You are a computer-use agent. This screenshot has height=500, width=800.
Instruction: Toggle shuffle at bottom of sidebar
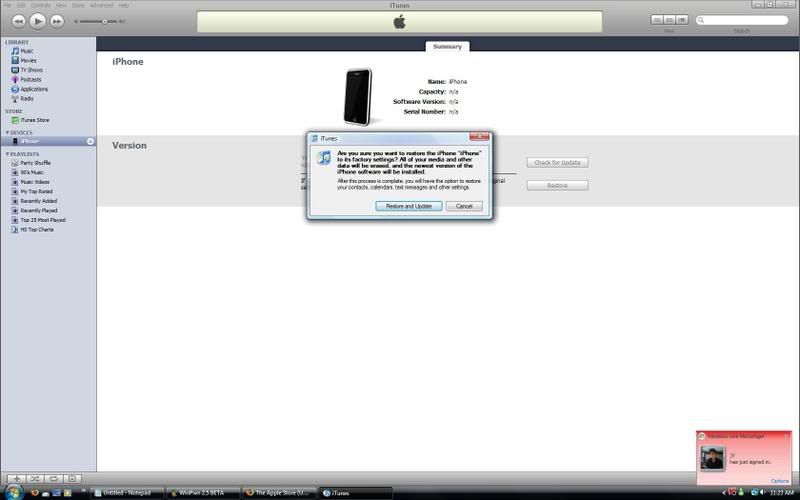[34, 479]
